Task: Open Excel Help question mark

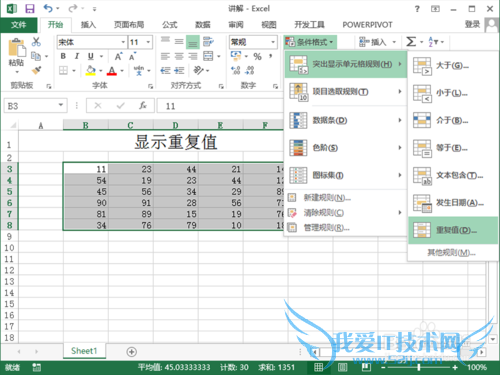Action: click(x=417, y=9)
